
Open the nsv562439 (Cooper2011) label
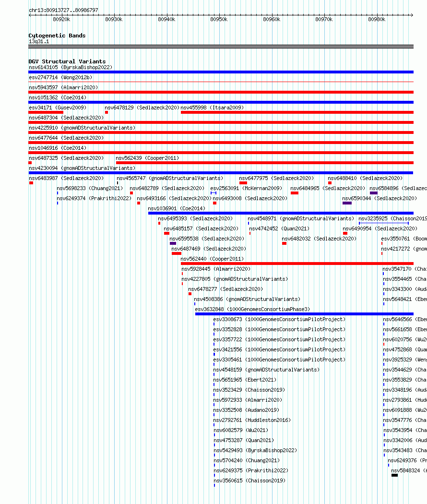click(147, 158)
